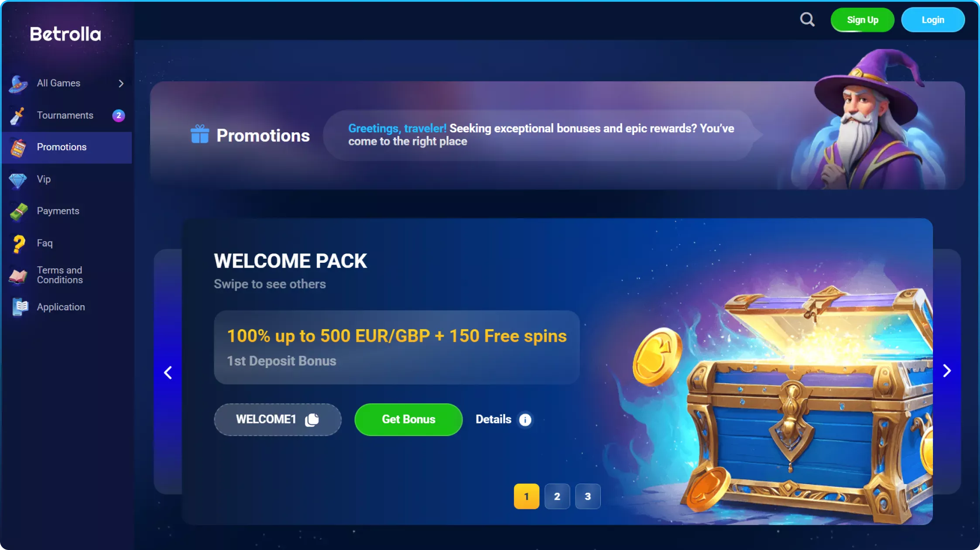Switch to promotion page 3

coord(588,496)
